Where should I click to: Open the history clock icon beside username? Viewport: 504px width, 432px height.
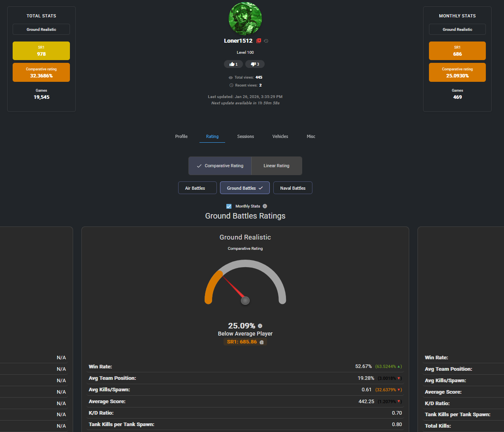pyautogui.click(x=266, y=41)
